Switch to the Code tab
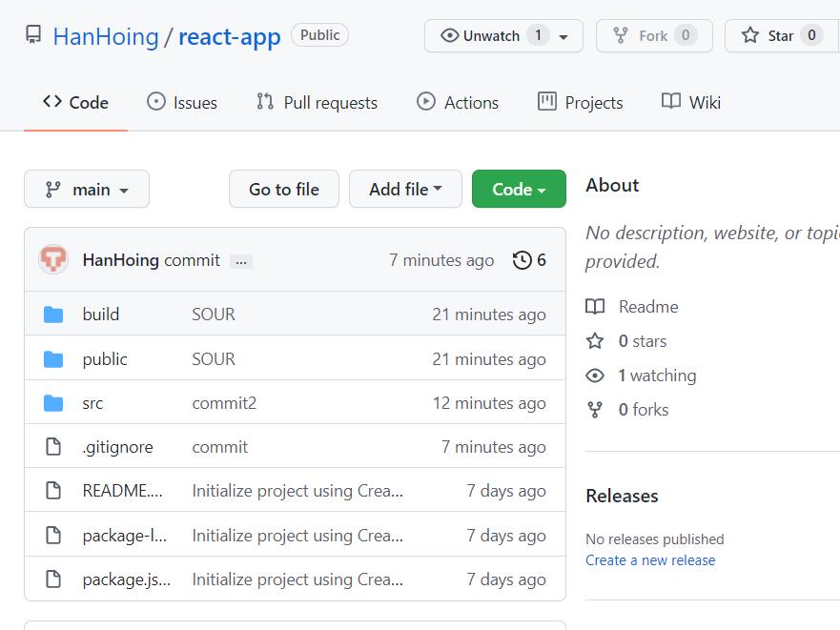Viewport: 840px width, 630px height. pos(75,102)
